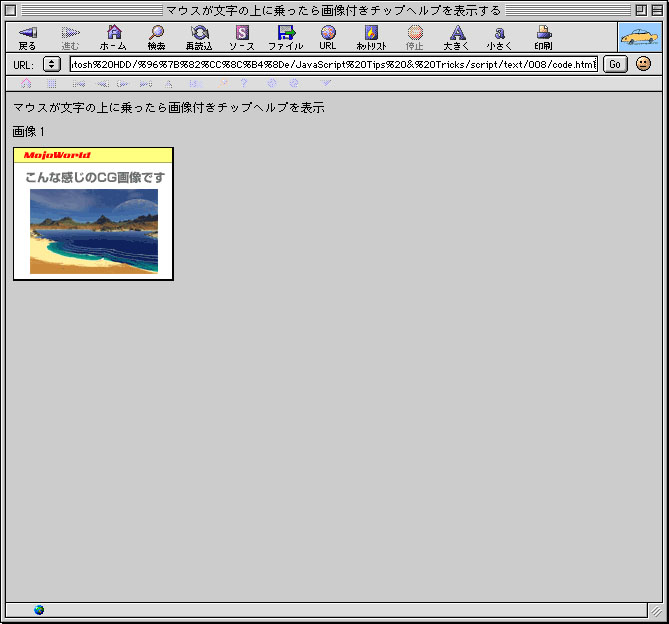Viewport: 669px width, 624px height.
Task: Click the MojoWorld CG beach image
Action: click(x=93, y=214)
